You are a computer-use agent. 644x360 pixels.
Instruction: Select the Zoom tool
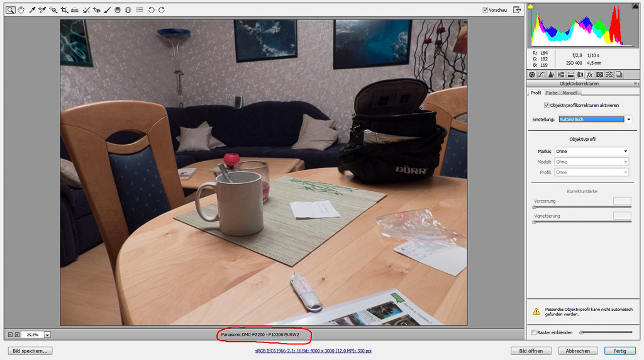pos(10,10)
